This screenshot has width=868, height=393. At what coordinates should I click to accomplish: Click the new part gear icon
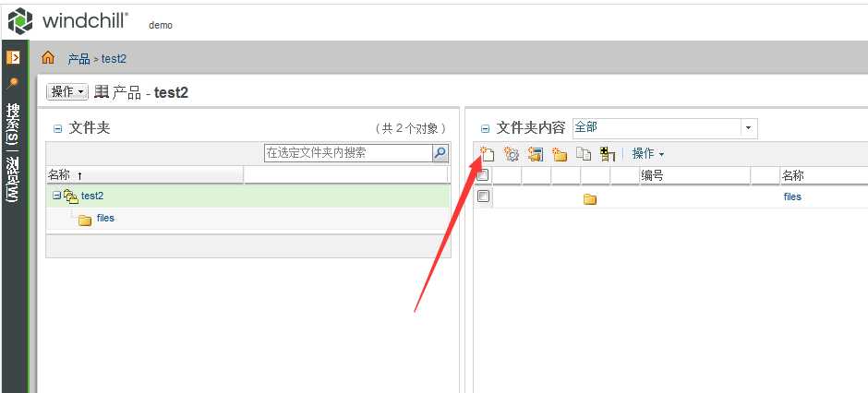tap(511, 154)
